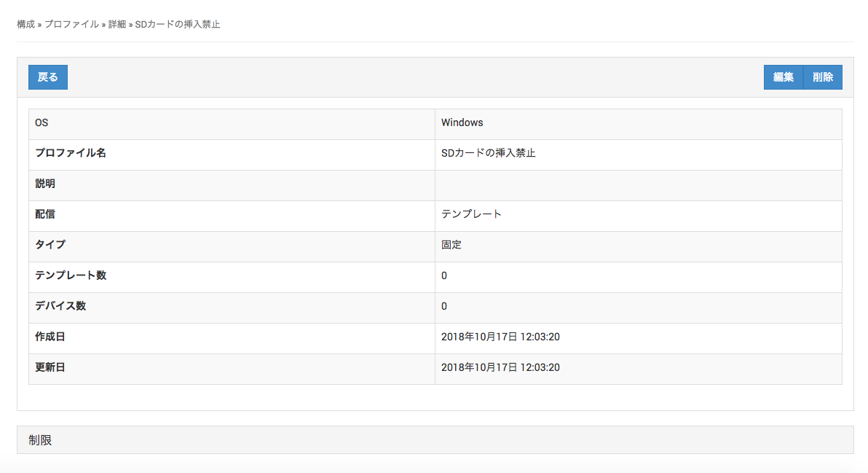The width and height of the screenshot is (868, 473).
Task: Select the 作成日 timestamp value
Action: [x=500, y=337]
